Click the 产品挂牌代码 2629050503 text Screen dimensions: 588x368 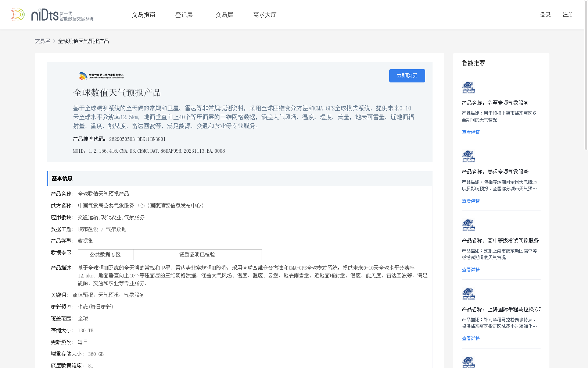119,139
